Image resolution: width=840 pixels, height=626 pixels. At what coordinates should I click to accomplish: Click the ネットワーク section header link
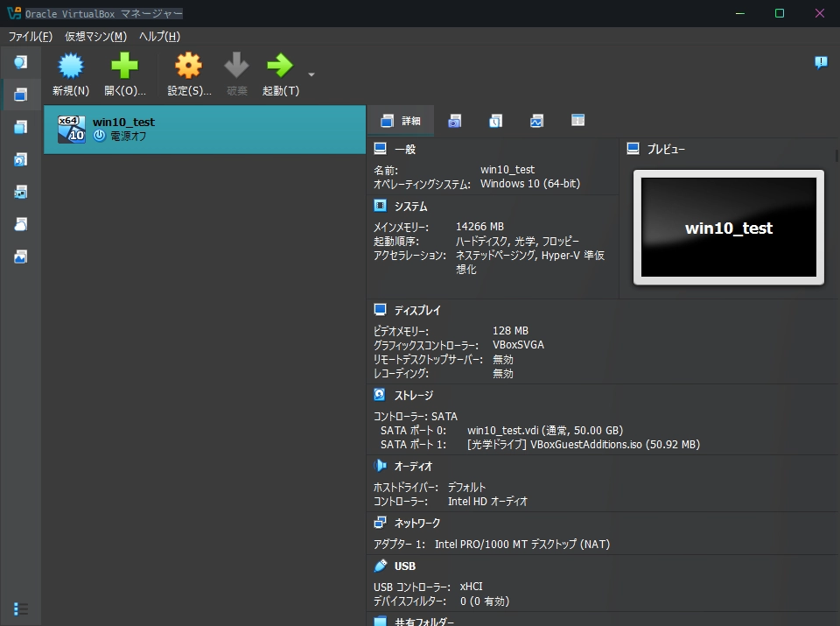click(416, 523)
